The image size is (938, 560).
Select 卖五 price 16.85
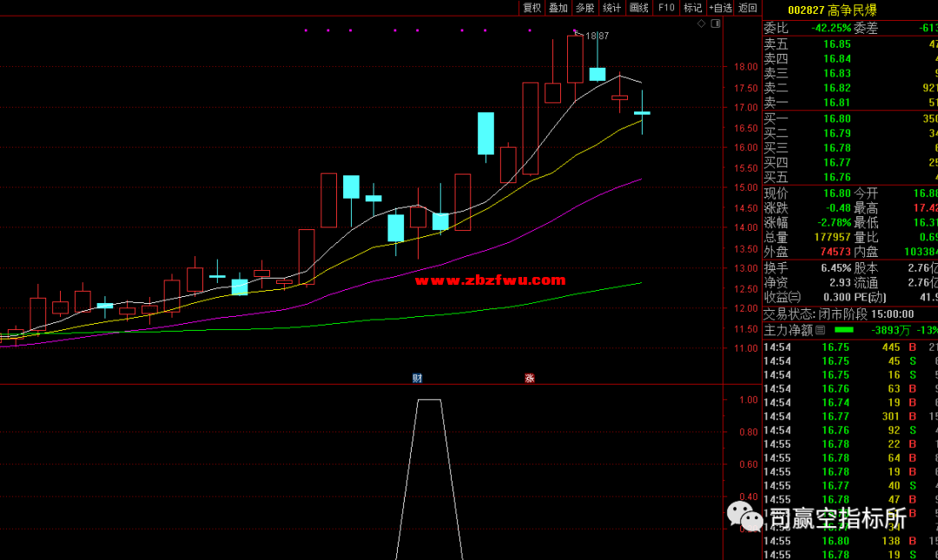click(x=837, y=43)
